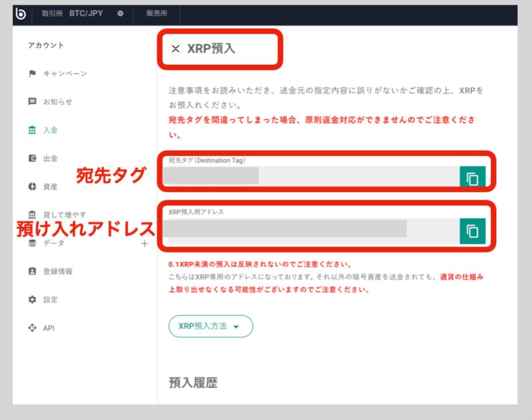Click the API icon at sidebar bottom
Screen dimensions: 532x420
[x=32, y=328]
